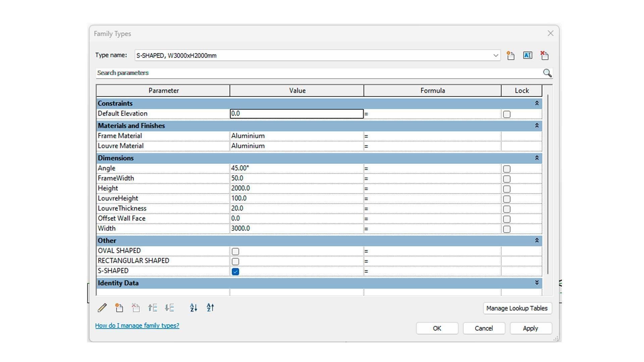This screenshot has height=362, width=644.
Task: Click the Search parameters field
Action: [315, 73]
